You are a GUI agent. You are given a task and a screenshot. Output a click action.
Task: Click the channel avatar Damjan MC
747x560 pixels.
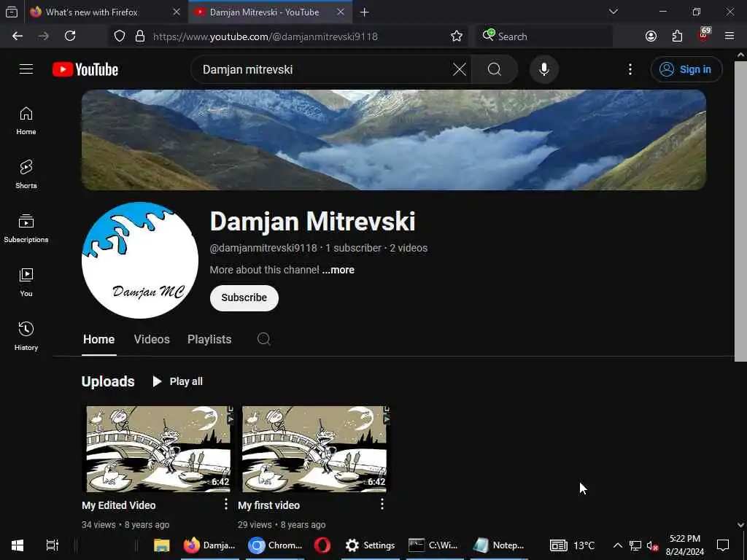point(140,260)
